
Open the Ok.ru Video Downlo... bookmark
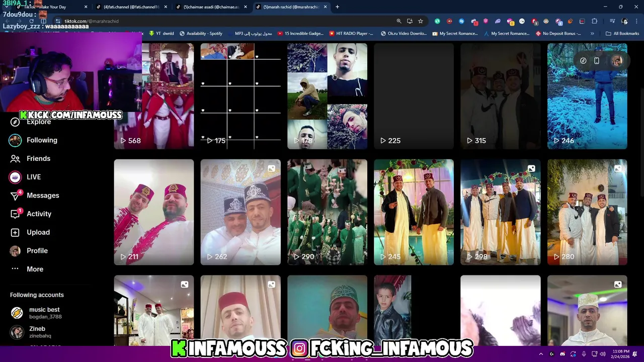pyautogui.click(x=404, y=33)
